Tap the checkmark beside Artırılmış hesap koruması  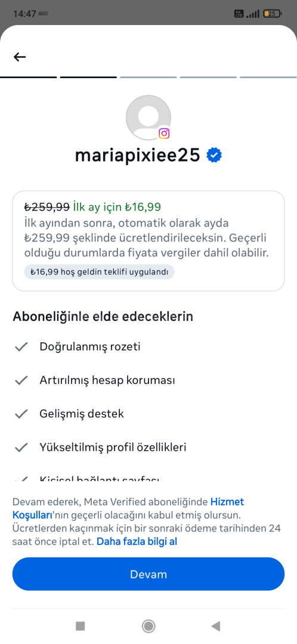pyautogui.click(x=21, y=380)
